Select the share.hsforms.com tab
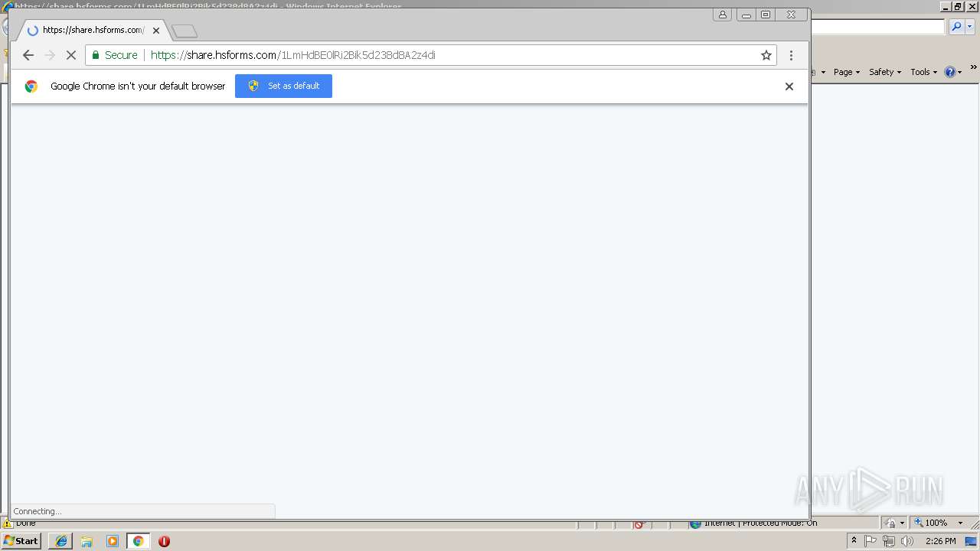The height and width of the screenshot is (551, 980). coord(92,31)
